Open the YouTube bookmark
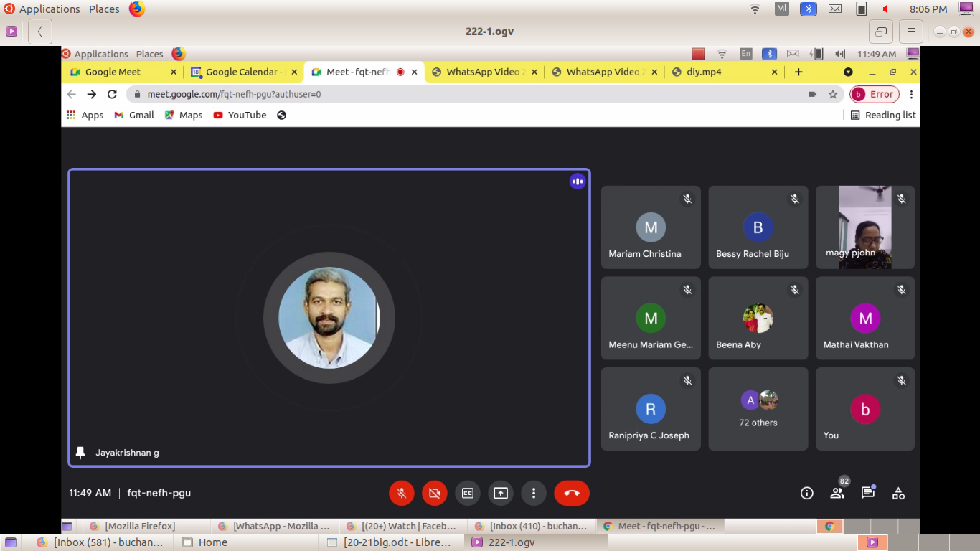Viewport: 980px width, 551px height. (x=240, y=115)
